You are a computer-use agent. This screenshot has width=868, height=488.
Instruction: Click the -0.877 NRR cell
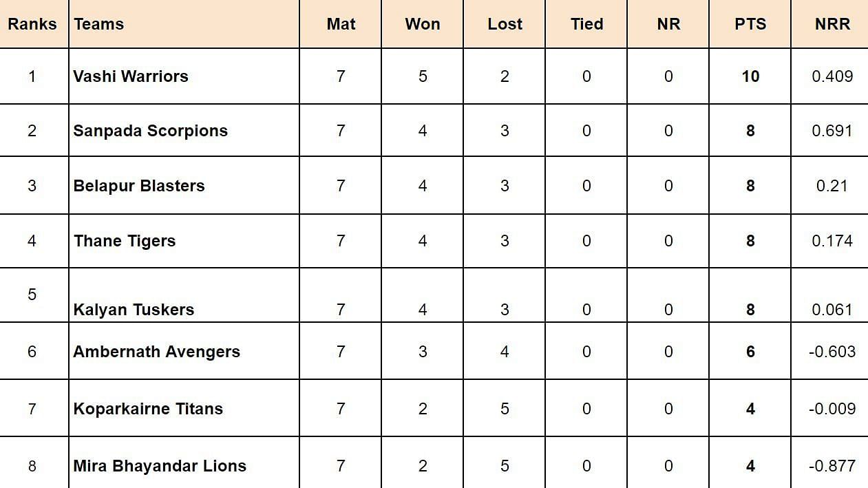pos(832,466)
